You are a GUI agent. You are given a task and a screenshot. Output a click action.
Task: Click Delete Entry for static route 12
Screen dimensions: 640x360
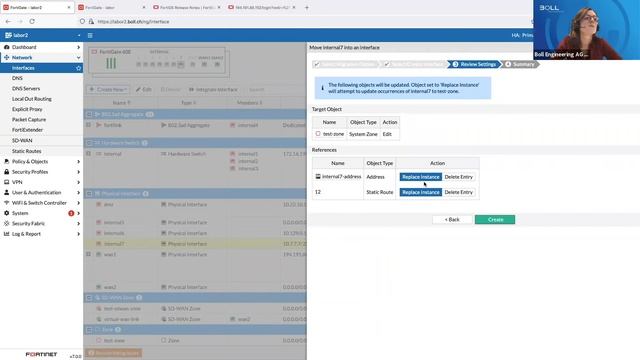(x=458, y=192)
